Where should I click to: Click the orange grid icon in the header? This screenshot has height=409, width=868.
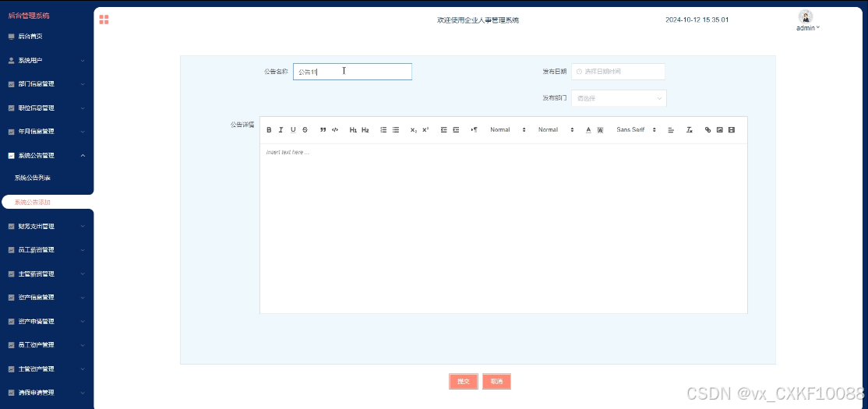(104, 20)
